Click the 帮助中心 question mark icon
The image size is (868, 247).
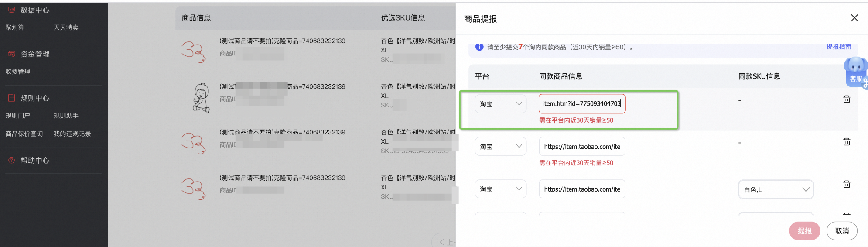coord(12,160)
